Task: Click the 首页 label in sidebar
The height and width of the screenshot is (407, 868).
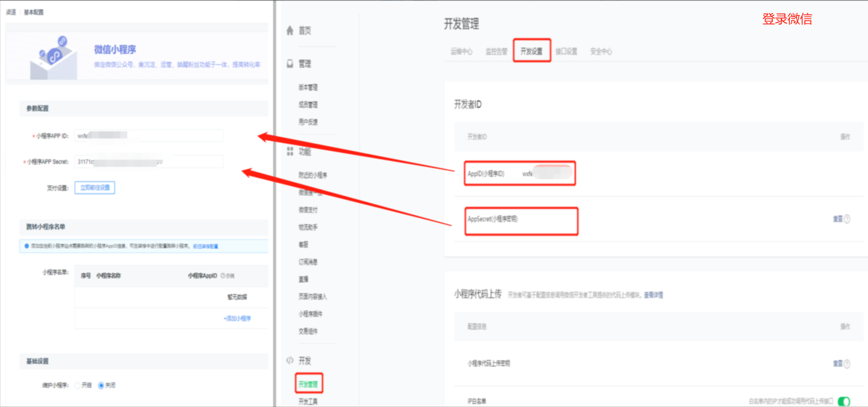Action: [305, 31]
